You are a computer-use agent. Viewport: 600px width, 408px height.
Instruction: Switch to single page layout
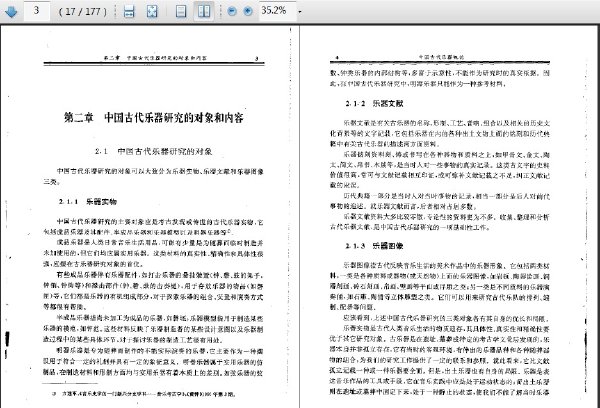181,11
